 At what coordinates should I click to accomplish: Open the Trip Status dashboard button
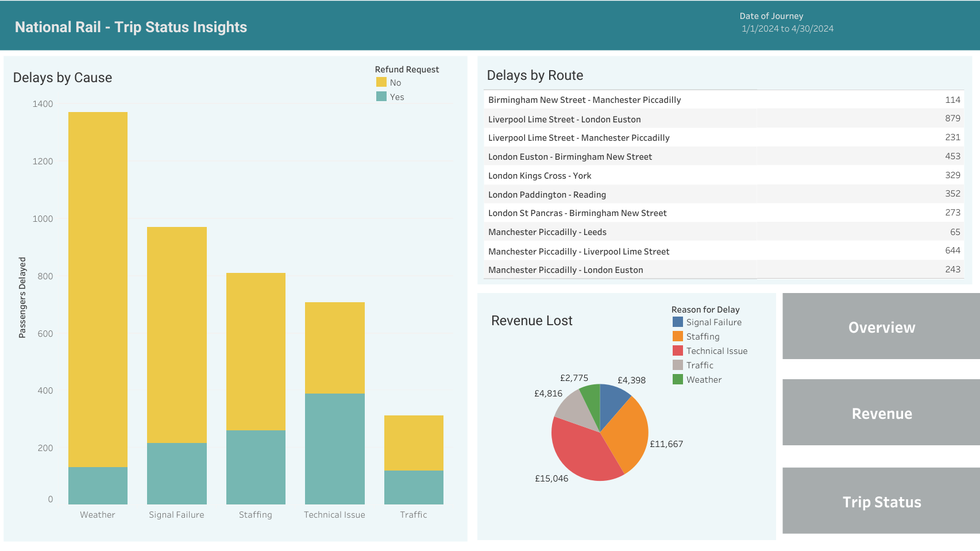pos(881,501)
